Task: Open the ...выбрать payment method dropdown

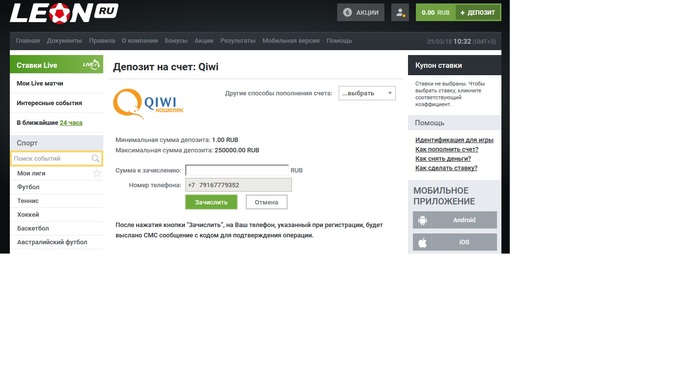Action: coord(367,93)
